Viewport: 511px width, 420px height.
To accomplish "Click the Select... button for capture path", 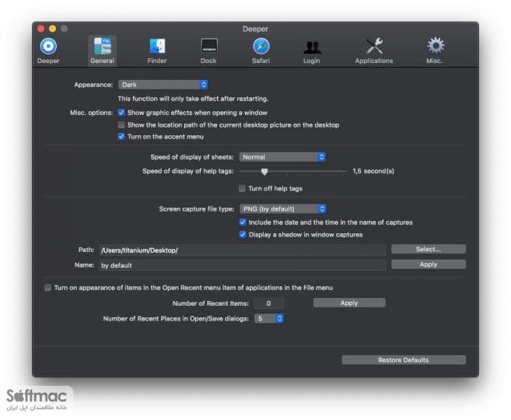I will pyautogui.click(x=429, y=249).
